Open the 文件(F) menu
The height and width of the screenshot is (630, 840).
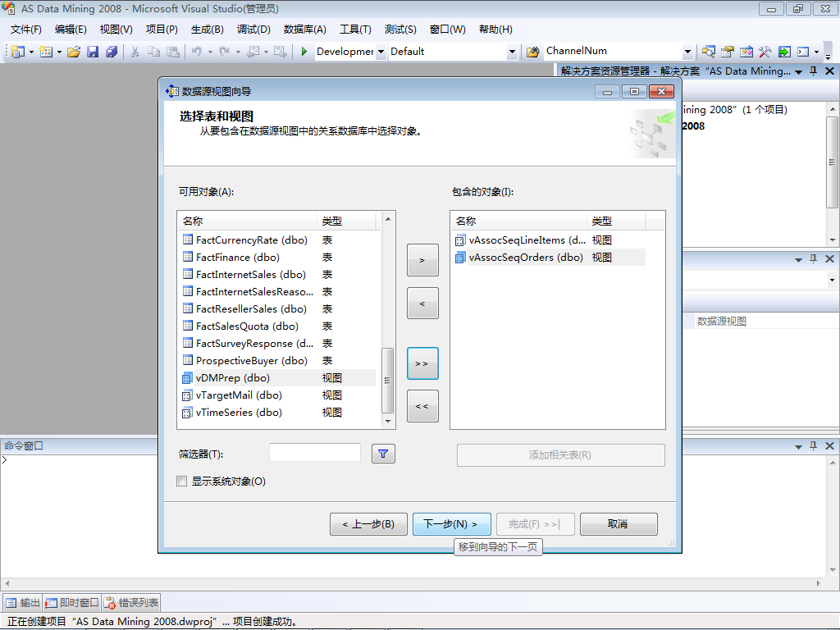[x=25, y=30]
